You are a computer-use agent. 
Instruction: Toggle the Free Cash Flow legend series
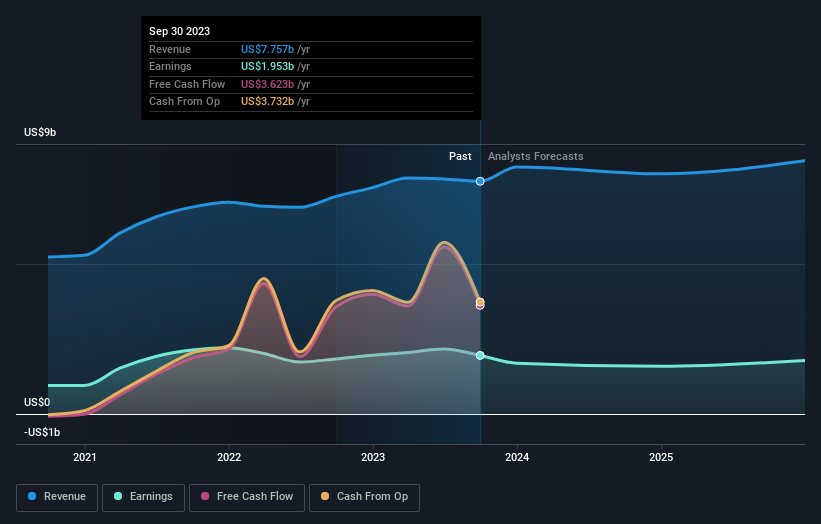pos(247,497)
